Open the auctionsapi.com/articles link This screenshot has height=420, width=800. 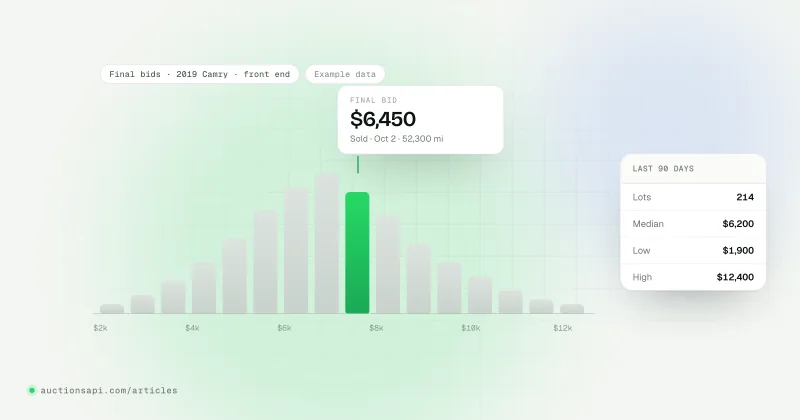click(x=109, y=390)
